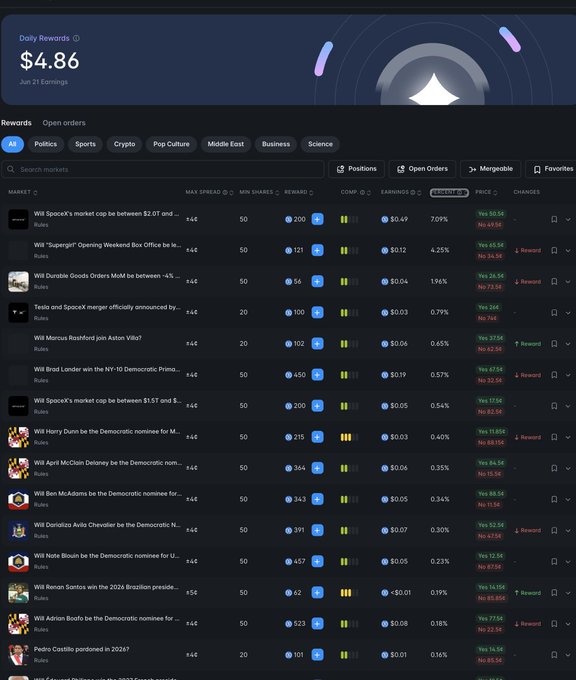Image resolution: width=576 pixels, height=680 pixels.
Task: Sort by the Percent column
Action: coord(449,192)
